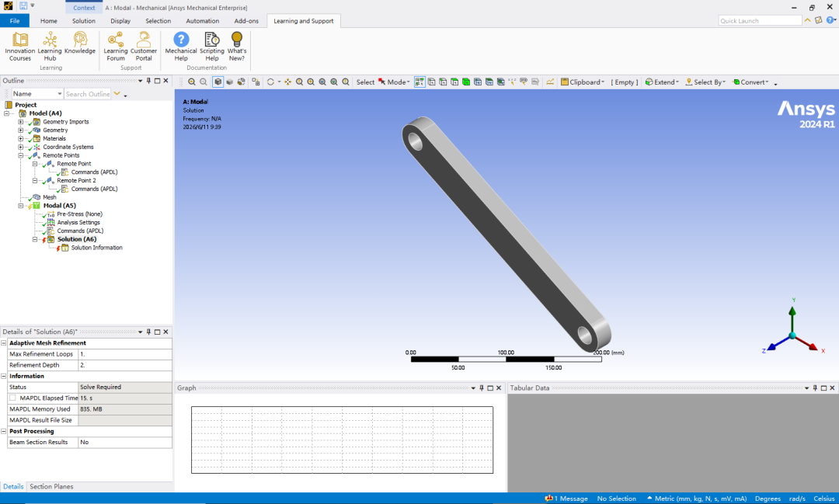Collapse the Model (A4) tree node
The width and height of the screenshot is (839, 504).
pos(6,113)
